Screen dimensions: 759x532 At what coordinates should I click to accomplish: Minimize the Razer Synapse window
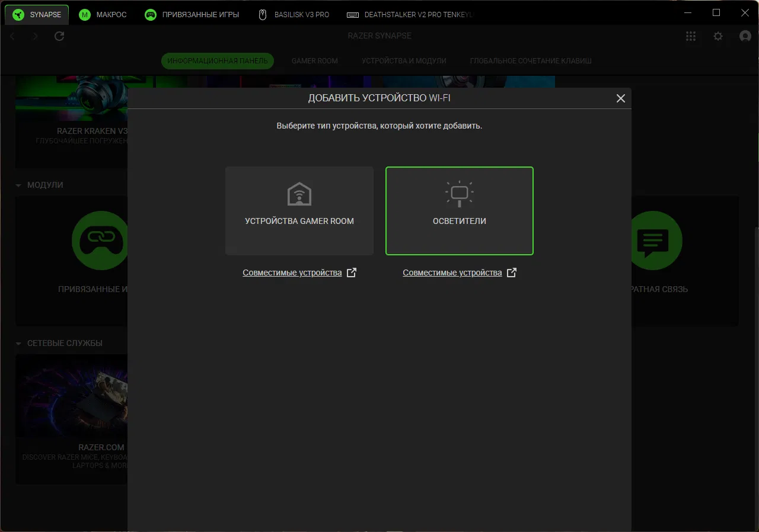click(x=688, y=13)
